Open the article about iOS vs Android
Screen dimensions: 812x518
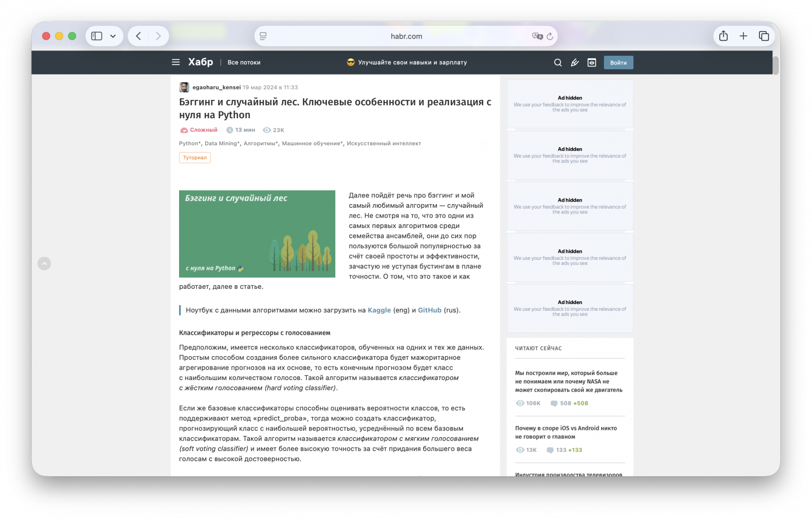[x=565, y=433]
